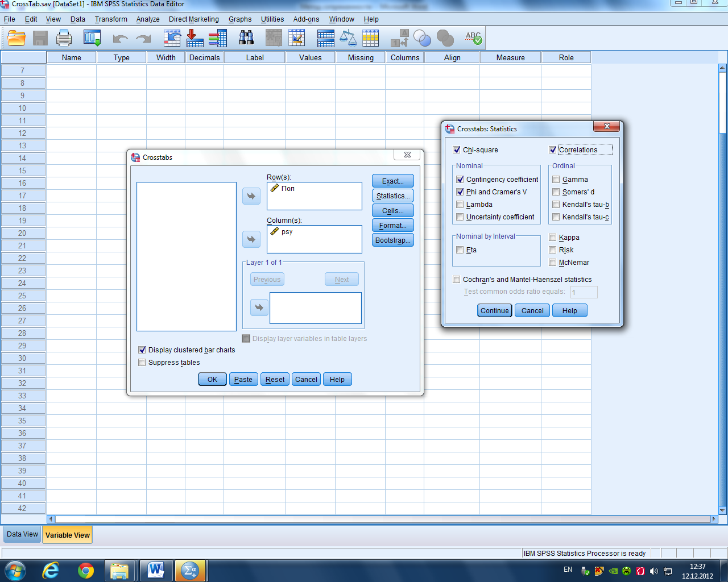Toggle the Chi-square checkbox

coord(457,150)
